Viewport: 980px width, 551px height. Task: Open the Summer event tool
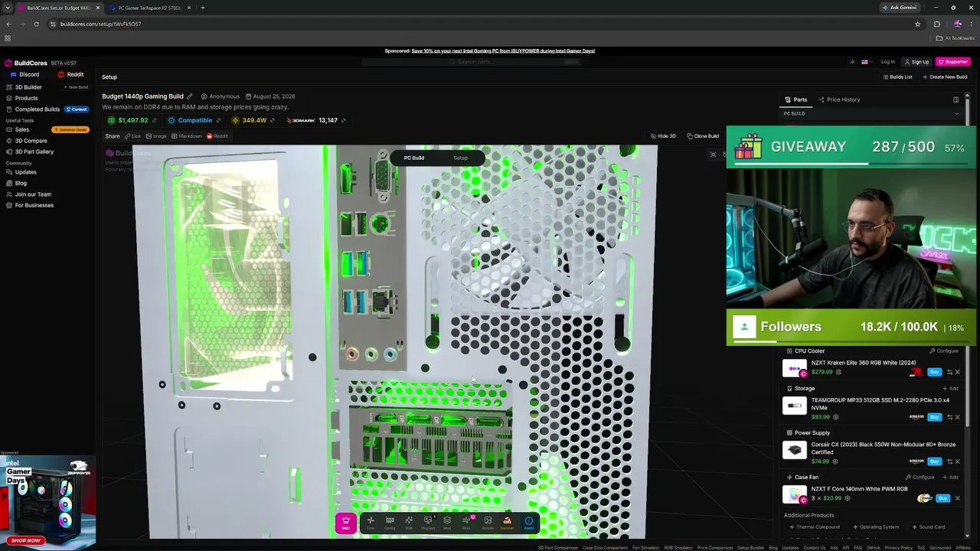(x=507, y=523)
